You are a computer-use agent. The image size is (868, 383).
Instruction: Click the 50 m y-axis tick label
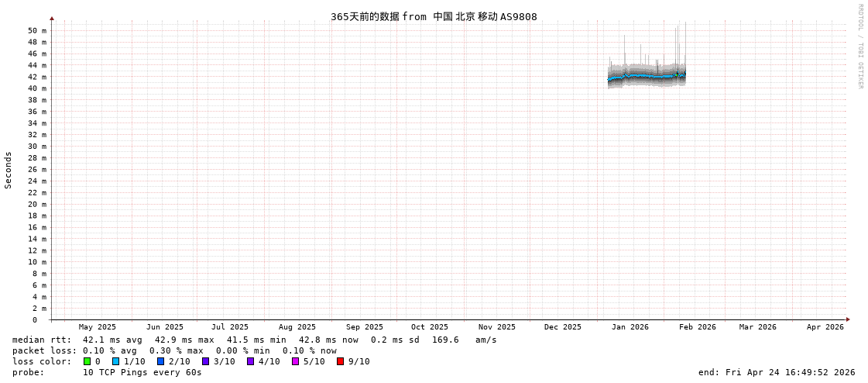click(37, 31)
